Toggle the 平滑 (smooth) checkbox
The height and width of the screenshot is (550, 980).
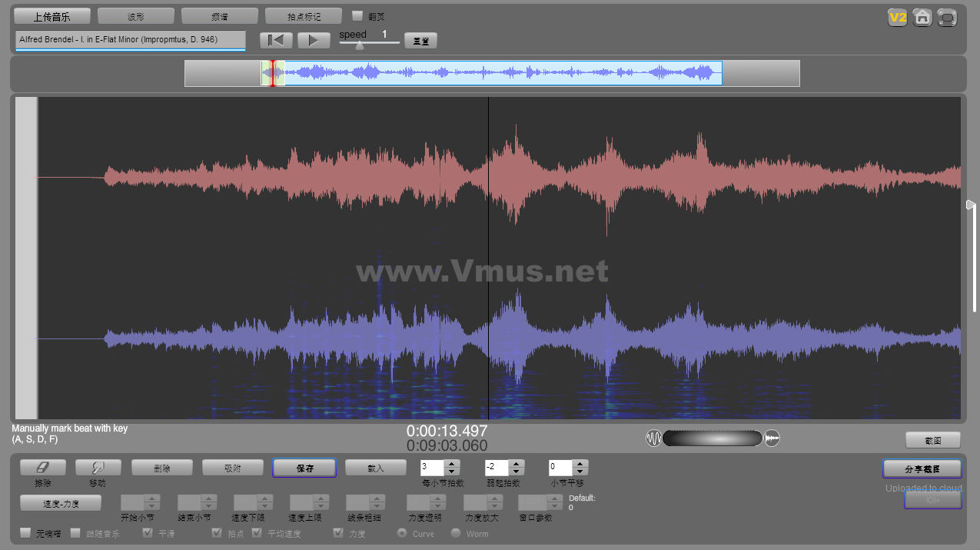pos(148,532)
